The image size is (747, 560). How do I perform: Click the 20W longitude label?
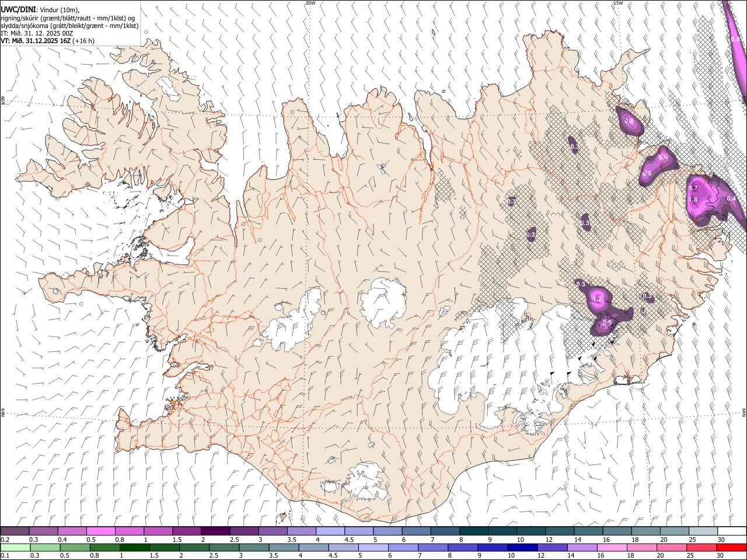[310, 3]
